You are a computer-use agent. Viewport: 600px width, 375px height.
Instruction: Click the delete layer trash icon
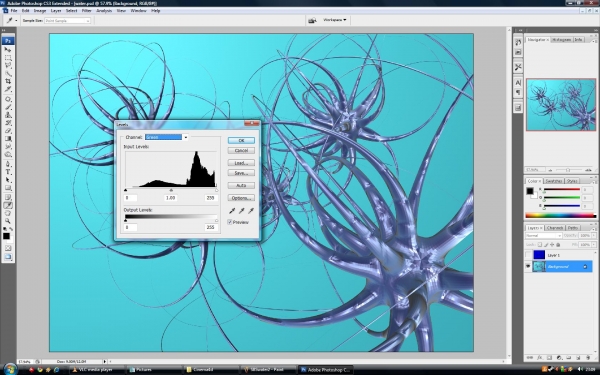[588, 358]
